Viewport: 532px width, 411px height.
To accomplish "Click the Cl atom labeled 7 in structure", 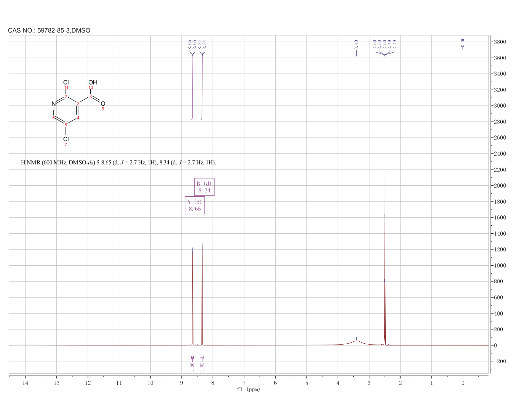I will (66, 139).
